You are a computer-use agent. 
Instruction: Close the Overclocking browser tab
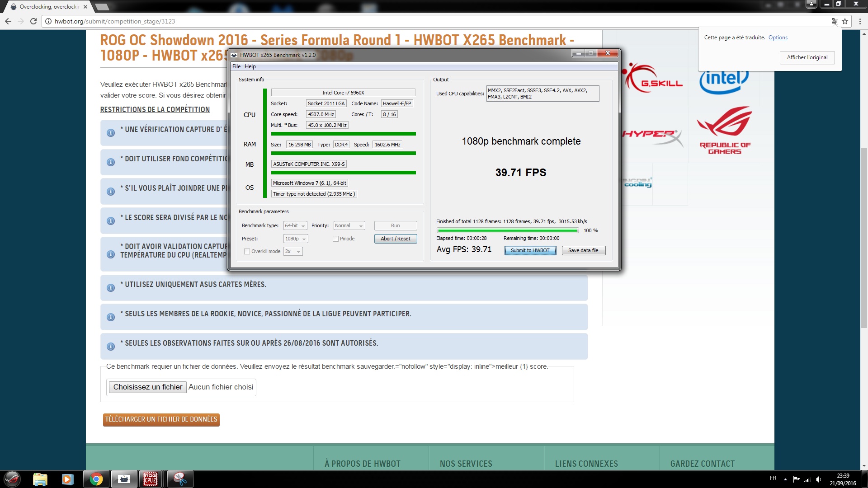coord(85,7)
